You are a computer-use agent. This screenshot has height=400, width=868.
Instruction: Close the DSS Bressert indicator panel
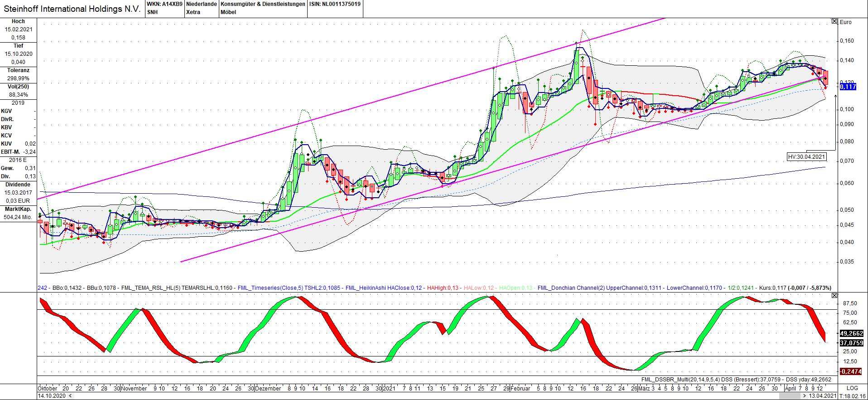[834, 295]
